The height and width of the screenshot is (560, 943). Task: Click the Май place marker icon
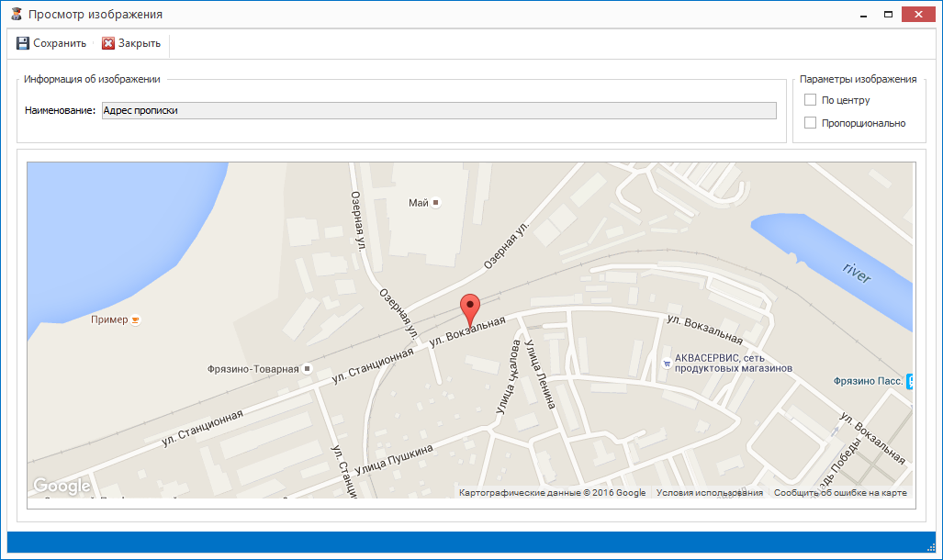click(436, 203)
